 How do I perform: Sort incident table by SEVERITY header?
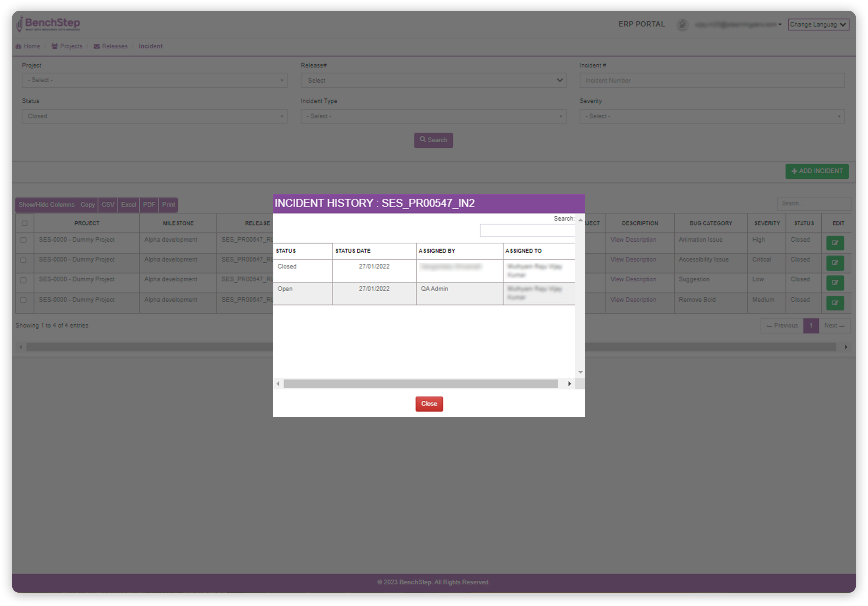click(767, 223)
